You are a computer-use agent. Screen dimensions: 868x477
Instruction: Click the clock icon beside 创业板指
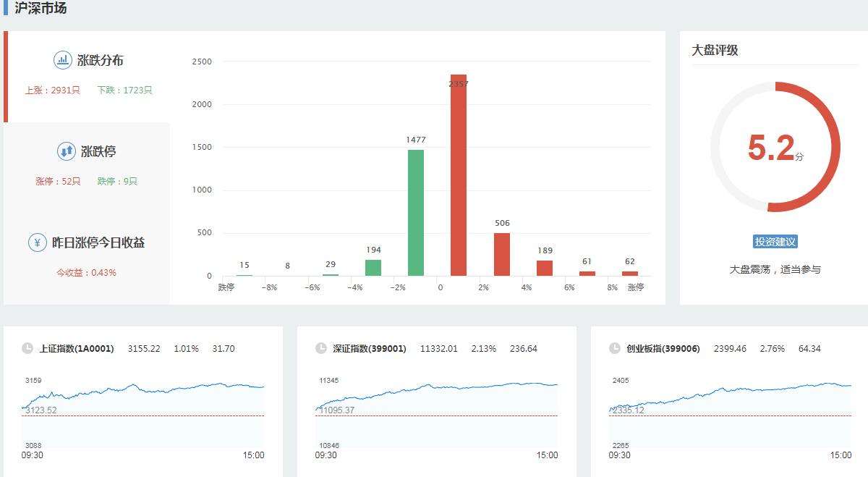pyautogui.click(x=615, y=348)
